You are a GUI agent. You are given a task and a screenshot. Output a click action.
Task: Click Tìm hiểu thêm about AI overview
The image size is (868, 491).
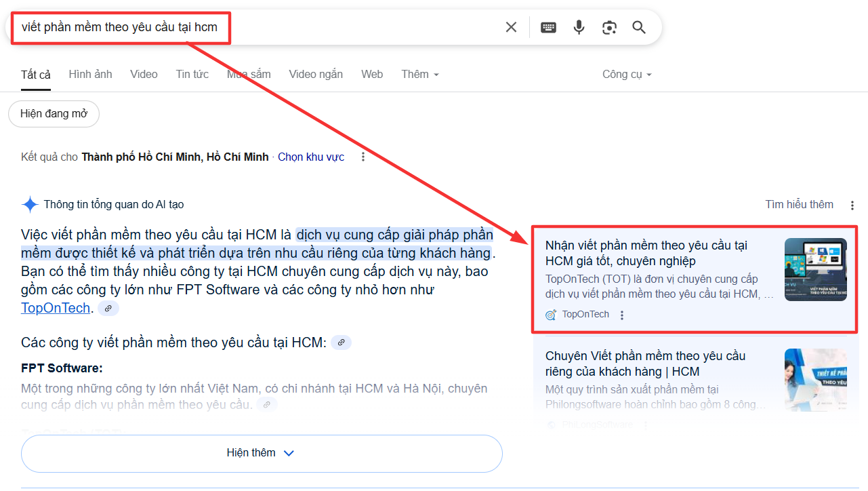799,204
